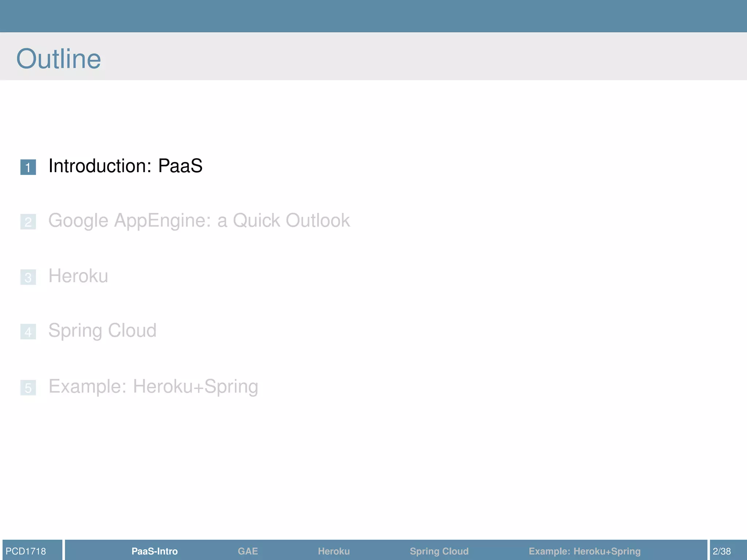Jump to Google AppEngine: a Quick Outlook

coord(199,221)
